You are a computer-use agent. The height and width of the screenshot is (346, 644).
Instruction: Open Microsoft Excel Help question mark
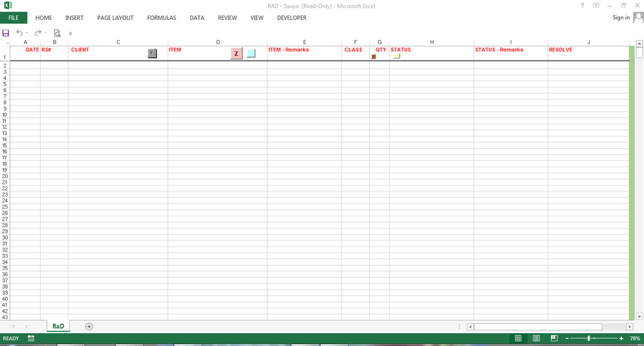[582, 5]
